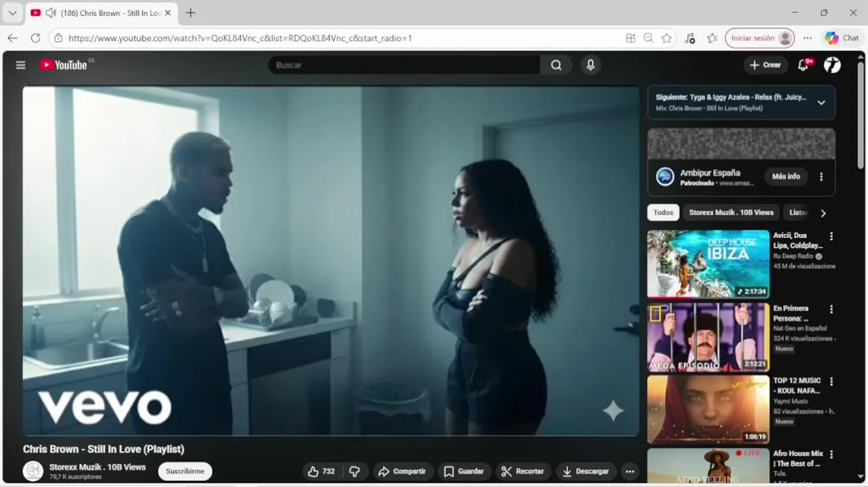Click the Iniciar sesión browser button
The image size is (868, 487).
[x=760, y=39]
